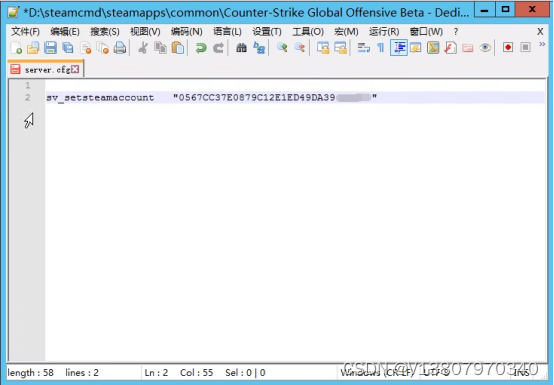Click the Ln : 2 Col : 55 status entry

point(178,373)
